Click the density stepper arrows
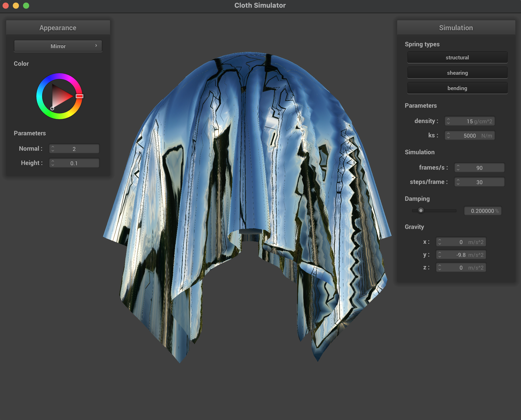The image size is (521, 420). coord(448,121)
